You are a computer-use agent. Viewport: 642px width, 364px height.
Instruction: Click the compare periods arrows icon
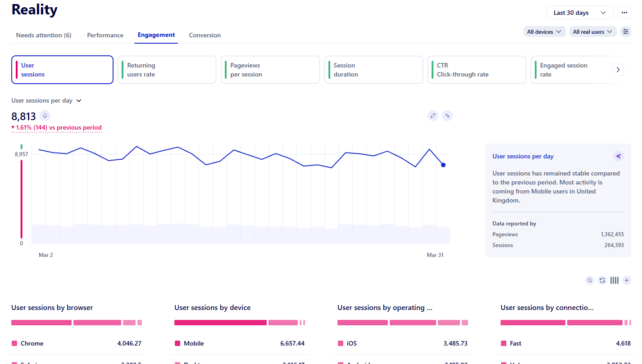coord(433,116)
